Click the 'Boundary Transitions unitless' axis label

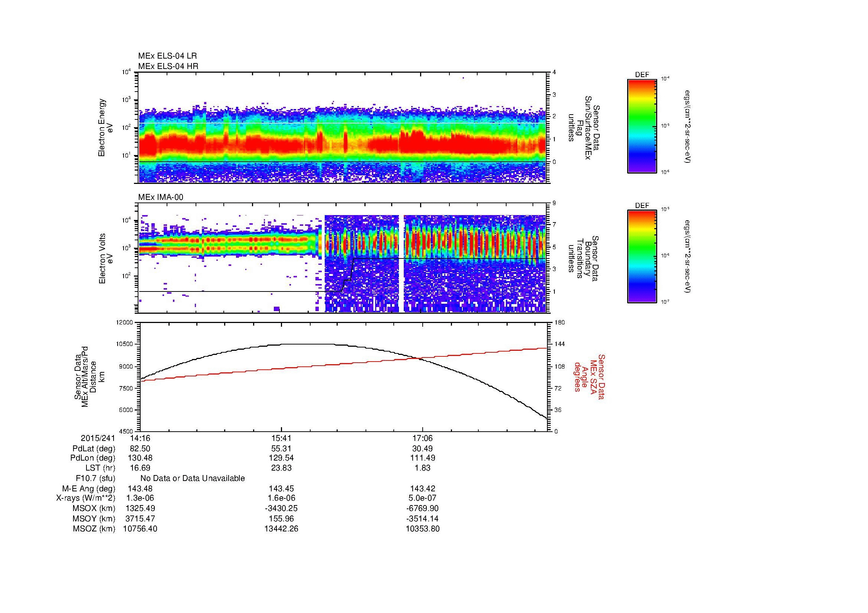click(584, 258)
